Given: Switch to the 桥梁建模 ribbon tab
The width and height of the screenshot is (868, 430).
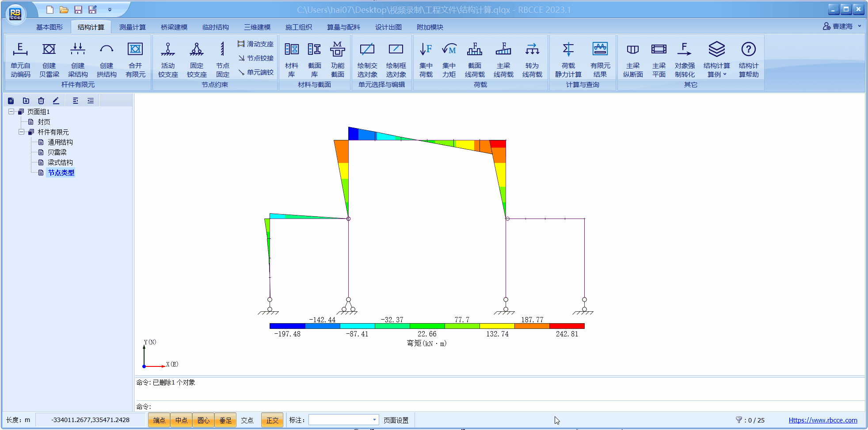Looking at the screenshot, I should (x=174, y=27).
